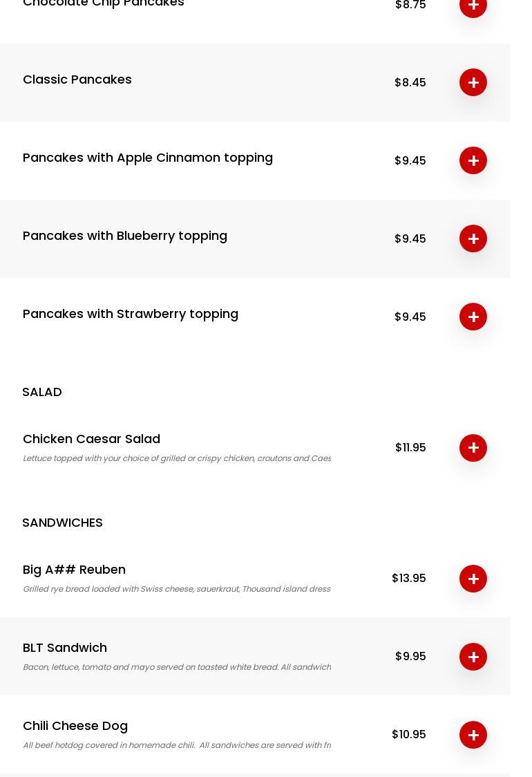Open the Classic Pancakes item name

coord(77,79)
